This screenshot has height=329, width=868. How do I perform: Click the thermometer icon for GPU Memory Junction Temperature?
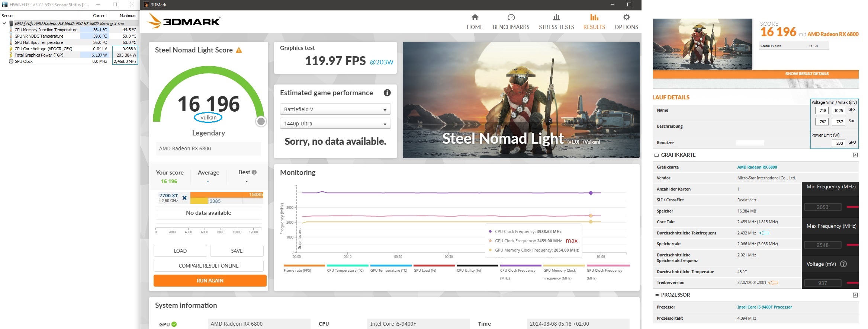click(x=11, y=29)
